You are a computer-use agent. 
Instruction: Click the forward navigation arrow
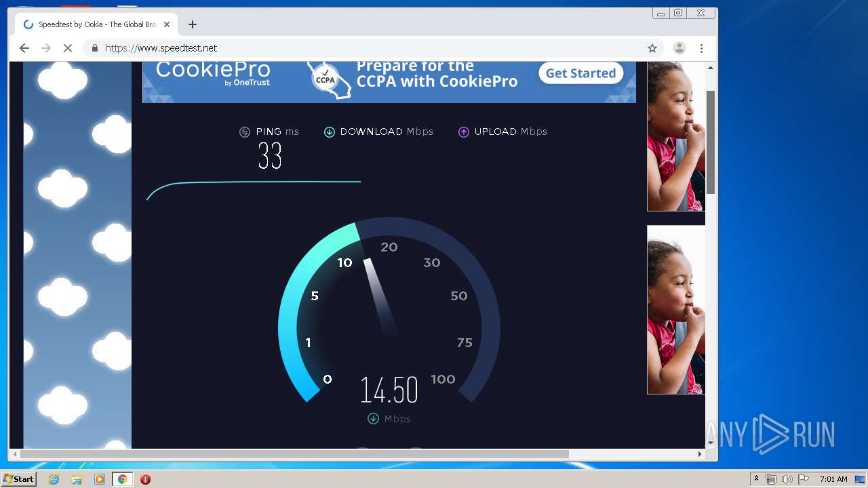pos(46,48)
